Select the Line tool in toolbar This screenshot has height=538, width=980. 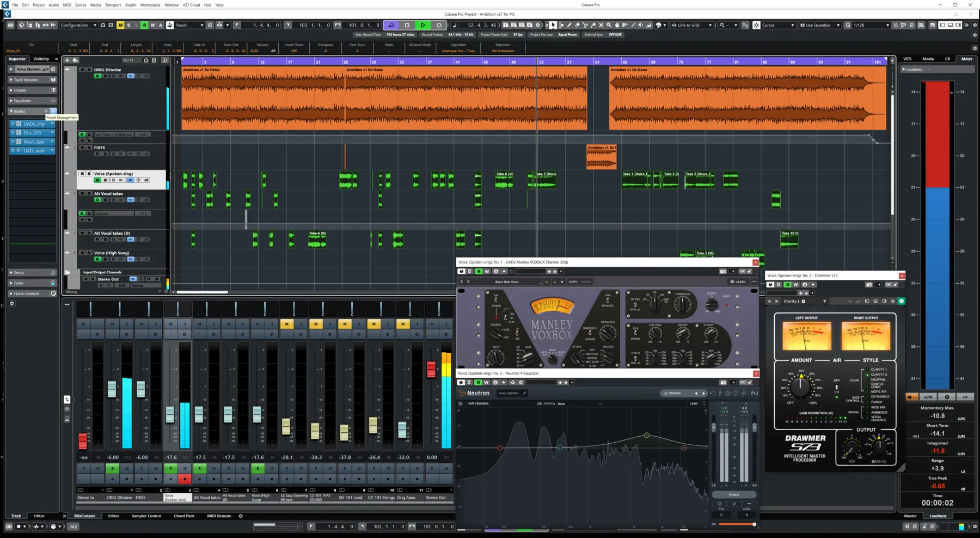pos(633,25)
